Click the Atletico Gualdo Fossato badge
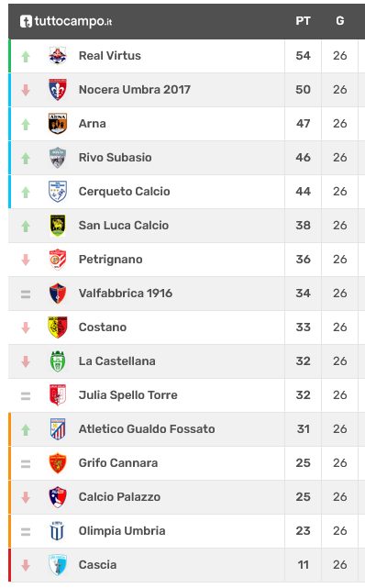 tap(58, 429)
